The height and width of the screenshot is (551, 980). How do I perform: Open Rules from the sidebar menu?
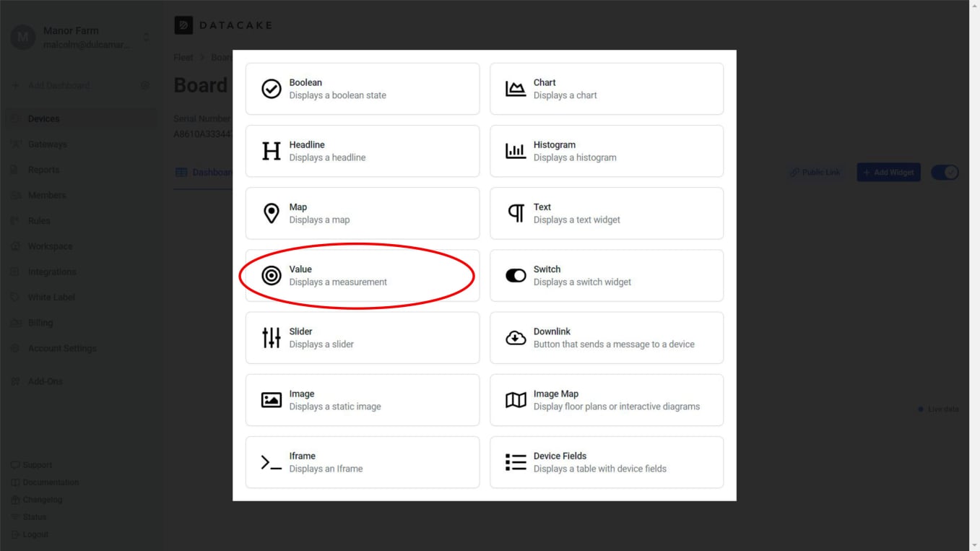click(x=40, y=220)
